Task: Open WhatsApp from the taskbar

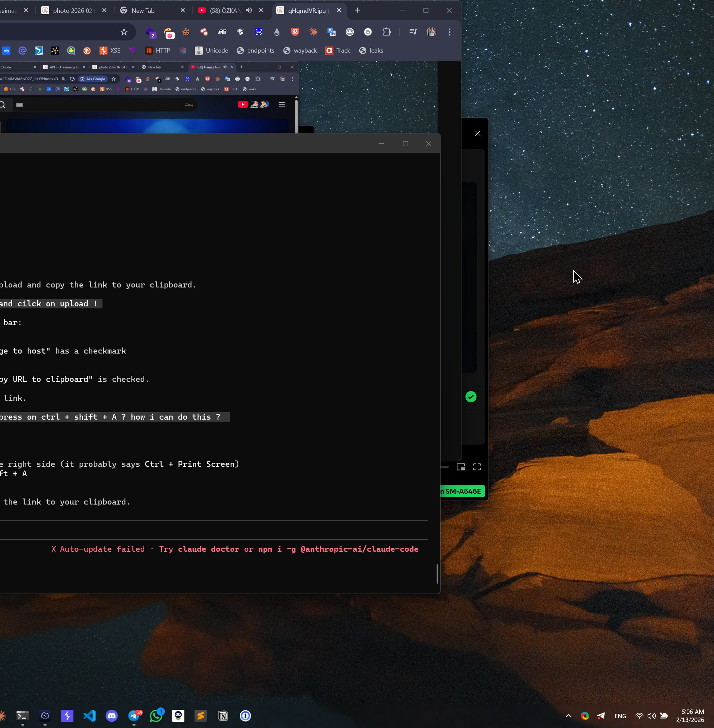Action: pyautogui.click(x=156, y=716)
